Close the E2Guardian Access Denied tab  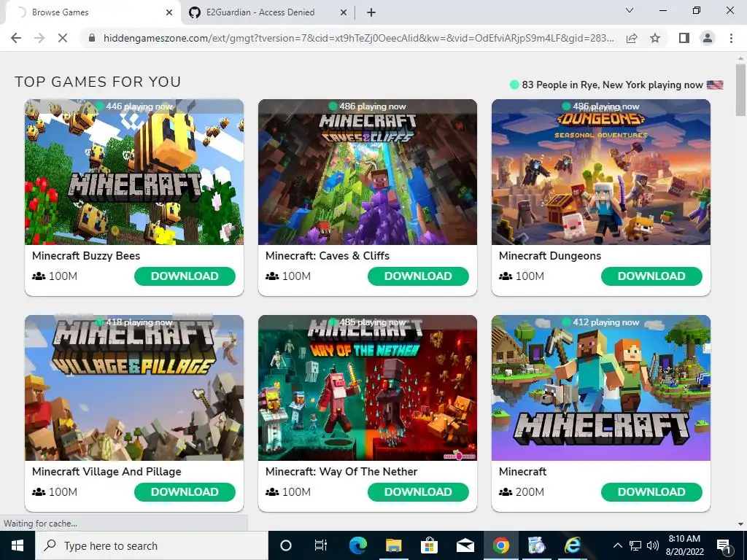click(344, 12)
